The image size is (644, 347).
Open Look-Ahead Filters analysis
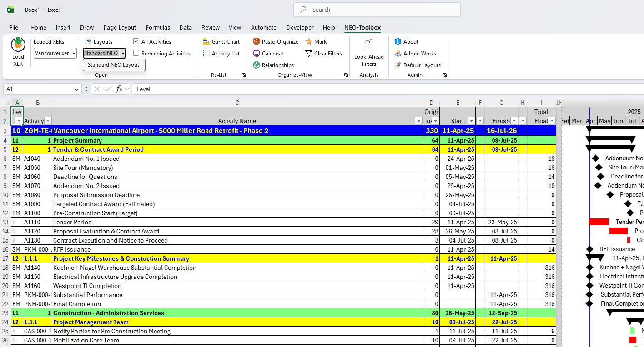(x=369, y=53)
